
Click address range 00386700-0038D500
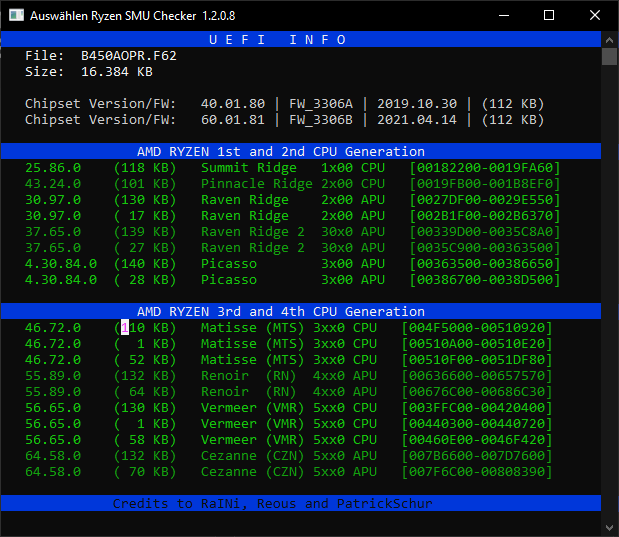coord(485,280)
